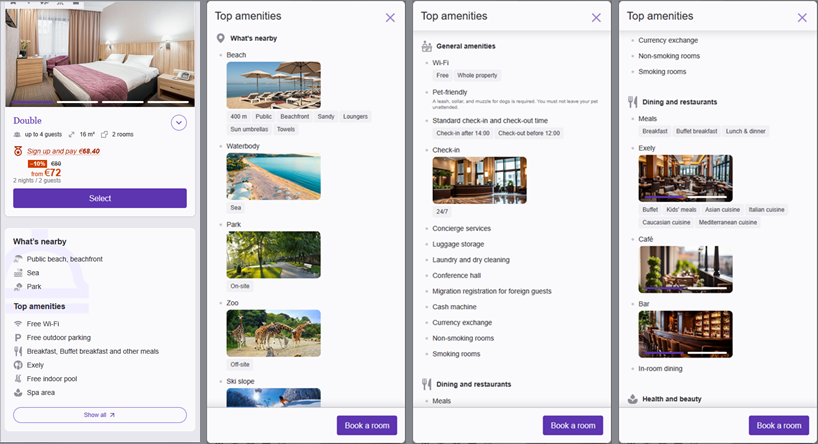Click the General amenities section icon
The image size is (818, 444).
point(427,46)
